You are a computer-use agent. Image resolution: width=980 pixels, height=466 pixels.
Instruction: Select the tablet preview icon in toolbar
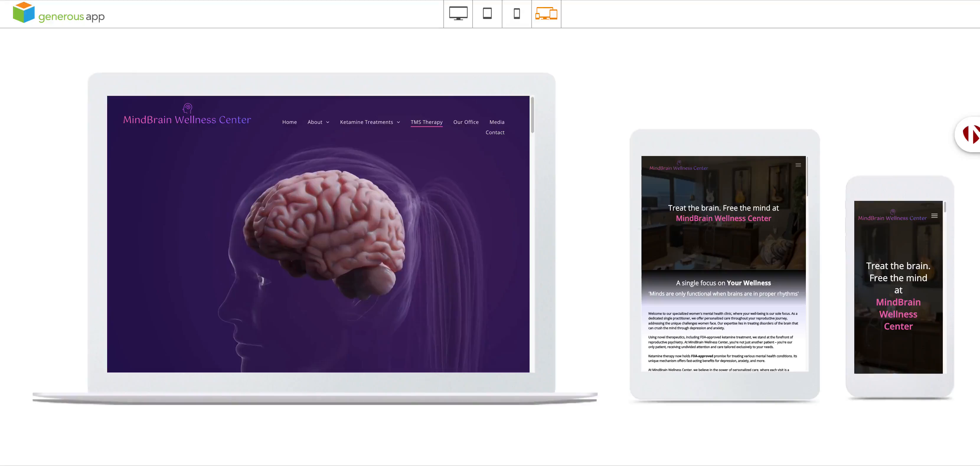coord(487,14)
